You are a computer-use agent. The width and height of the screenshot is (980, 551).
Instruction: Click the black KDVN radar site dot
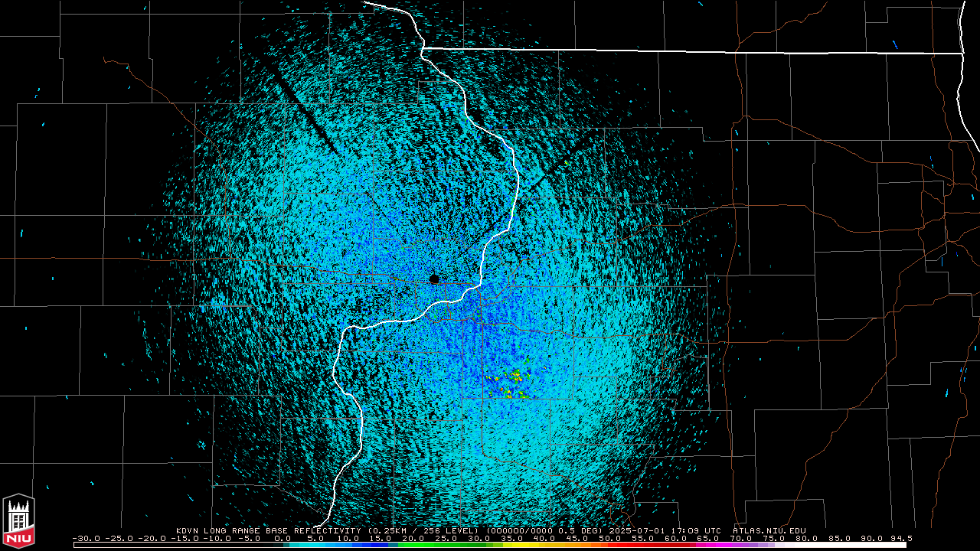(x=434, y=279)
